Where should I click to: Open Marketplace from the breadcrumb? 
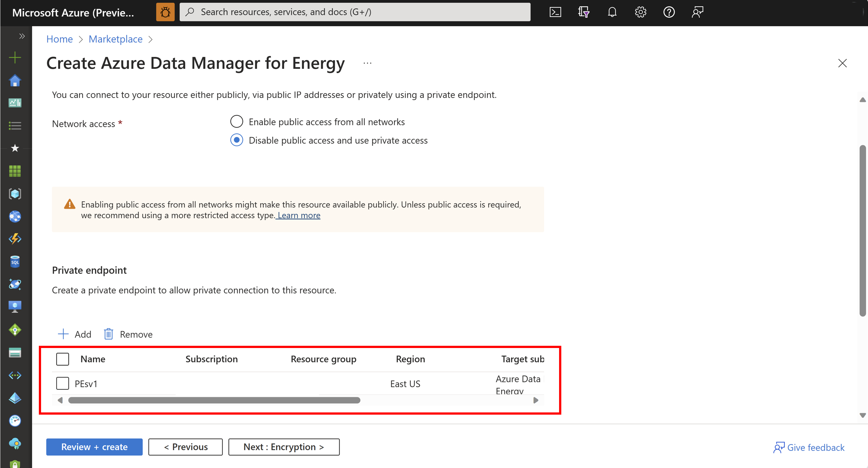click(x=115, y=39)
